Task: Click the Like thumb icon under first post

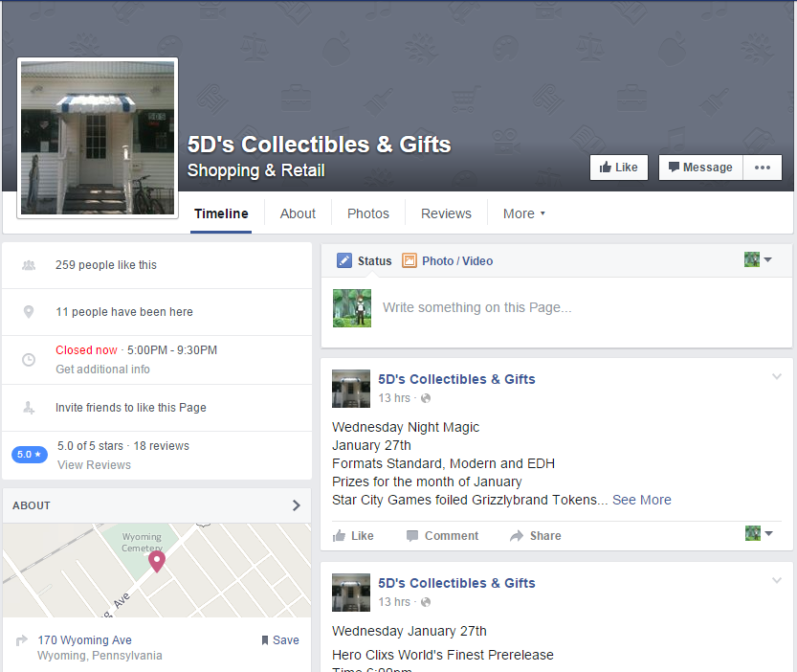Action: [339, 536]
